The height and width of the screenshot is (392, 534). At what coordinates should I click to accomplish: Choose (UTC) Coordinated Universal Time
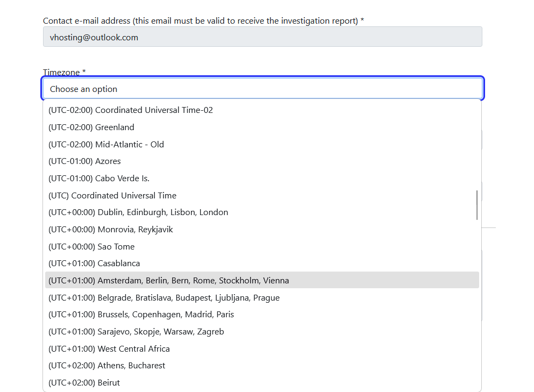[x=112, y=196]
